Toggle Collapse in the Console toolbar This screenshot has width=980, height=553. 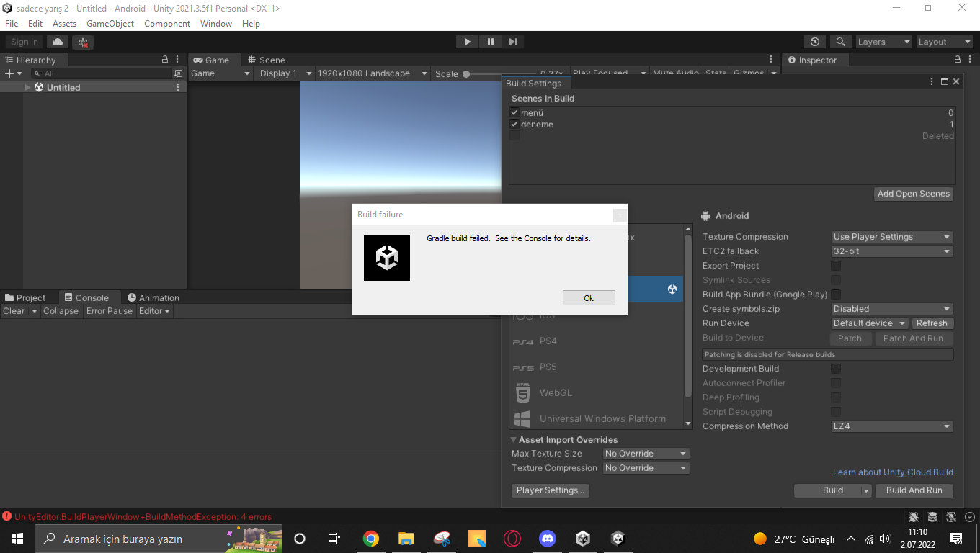coord(61,311)
